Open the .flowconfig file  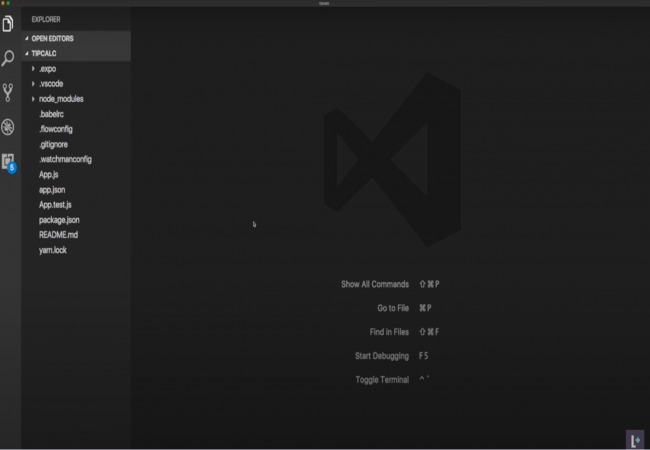click(76, 129)
